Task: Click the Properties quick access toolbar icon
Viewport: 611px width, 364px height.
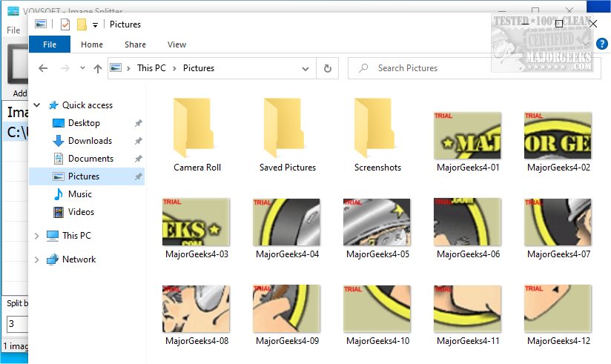Action: click(65, 24)
